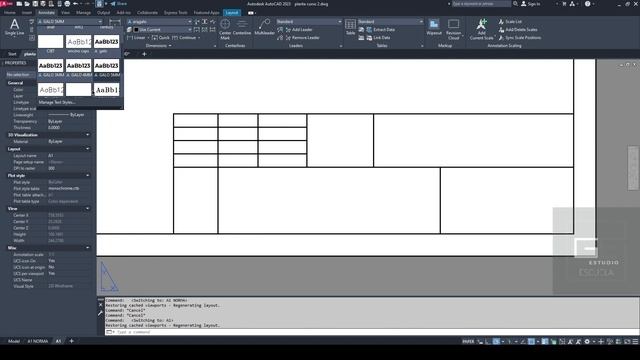Click Add/Delete Scales
Viewport: 640px width, 360px height.
(x=518, y=29)
